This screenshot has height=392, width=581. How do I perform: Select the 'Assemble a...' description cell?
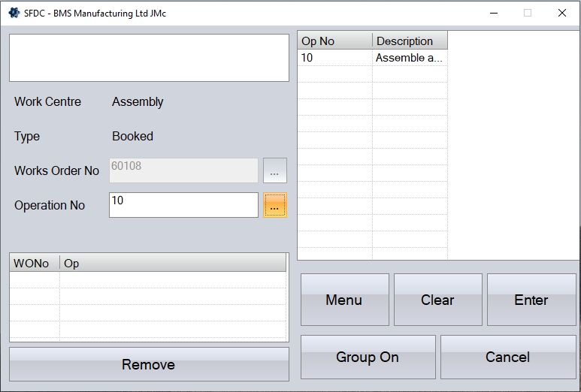point(410,58)
